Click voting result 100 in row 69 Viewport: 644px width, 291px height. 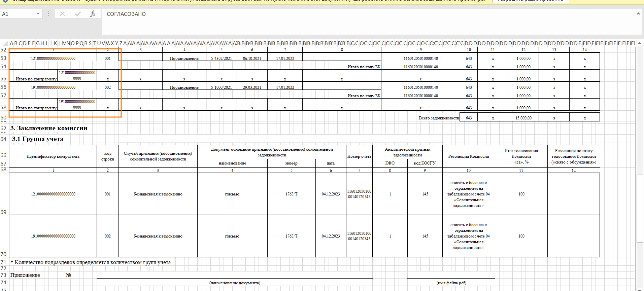[521, 194]
